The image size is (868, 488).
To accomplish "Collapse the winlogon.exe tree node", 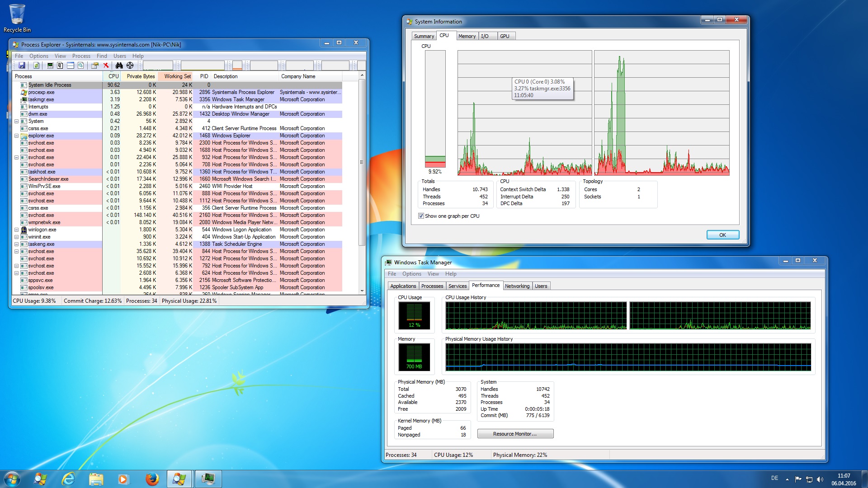I will point(17,230).
